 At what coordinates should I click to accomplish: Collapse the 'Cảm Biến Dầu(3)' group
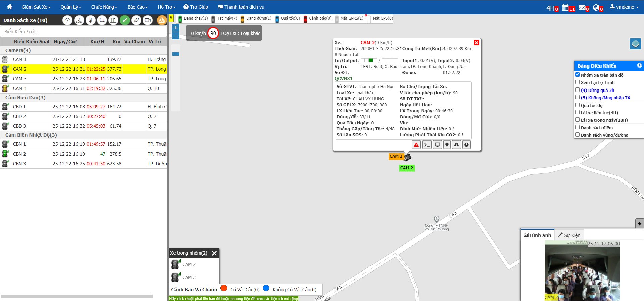84,98
